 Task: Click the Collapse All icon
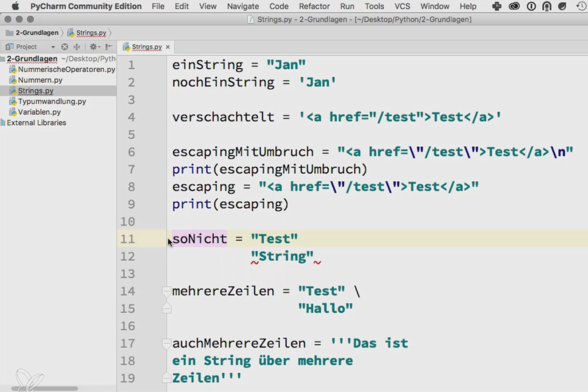point(76,47)
